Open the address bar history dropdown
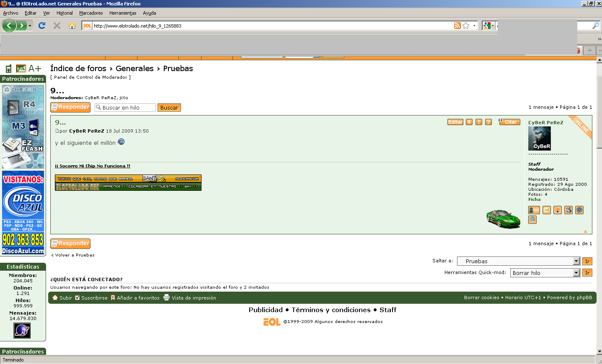Viewport: 602px width, 364px height. (x=474, y=26)
